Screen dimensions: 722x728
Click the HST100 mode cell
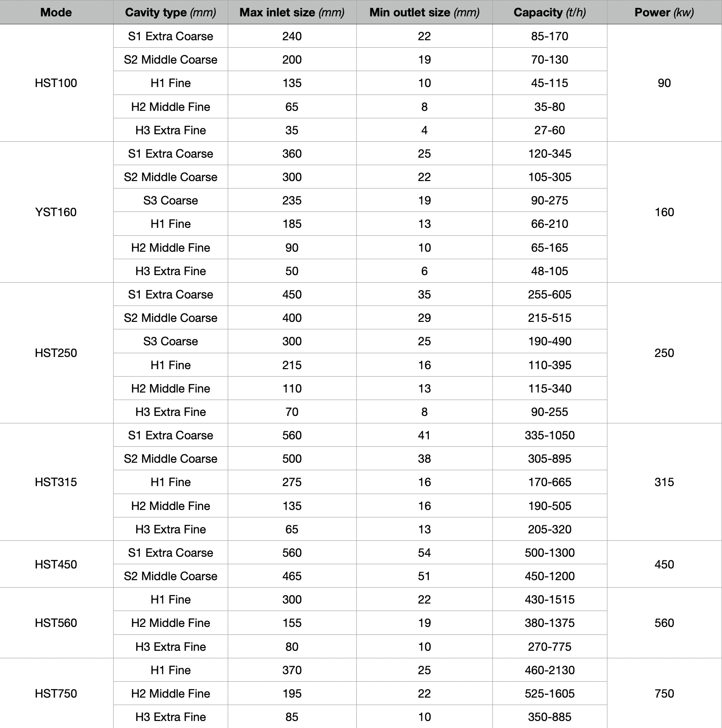[x=56, y=83]
